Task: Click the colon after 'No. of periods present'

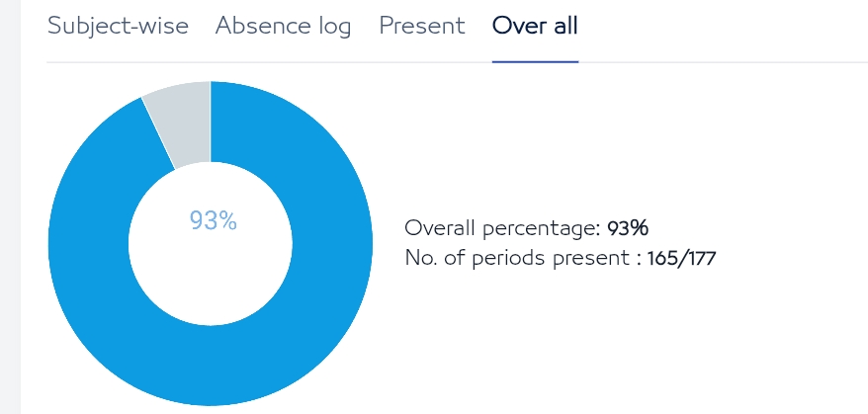Action: point(639,260)
